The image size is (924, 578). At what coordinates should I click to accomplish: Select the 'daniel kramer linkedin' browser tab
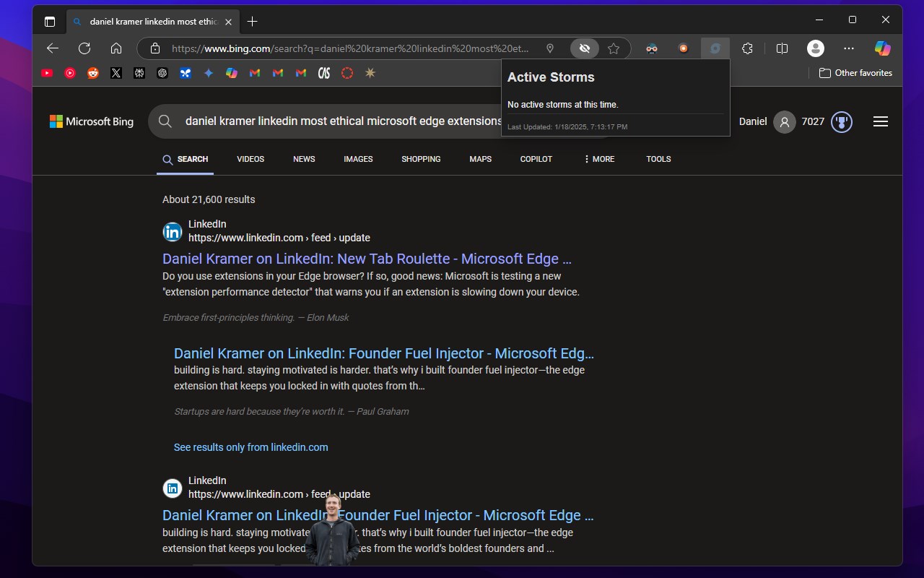pos(152,22)
